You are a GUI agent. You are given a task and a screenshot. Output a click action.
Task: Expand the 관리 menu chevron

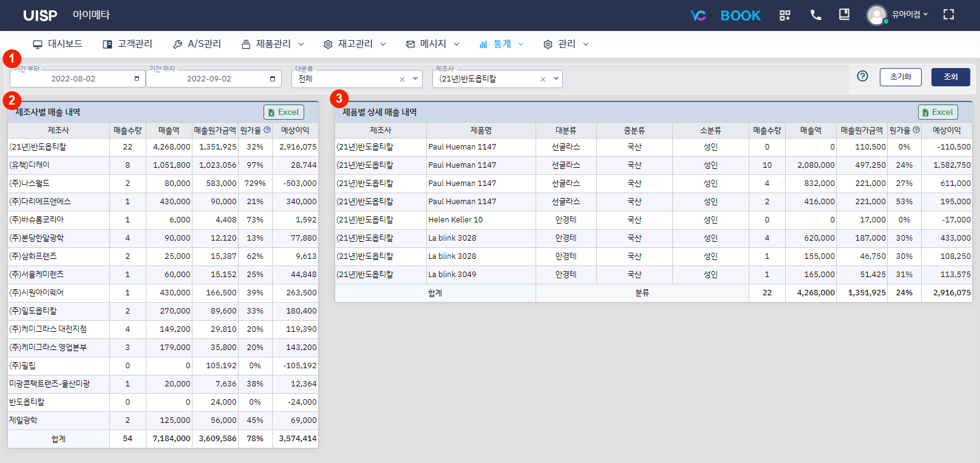(586, 44)
